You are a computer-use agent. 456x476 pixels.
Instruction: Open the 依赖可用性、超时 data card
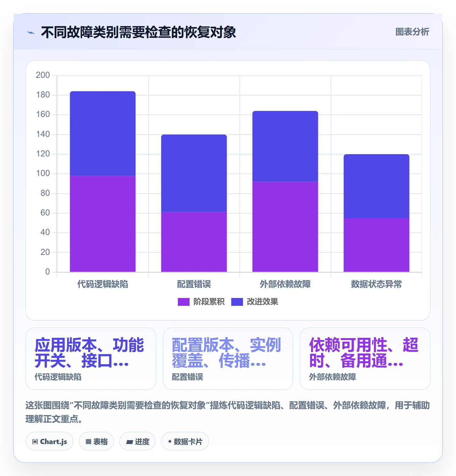point(365,359)
